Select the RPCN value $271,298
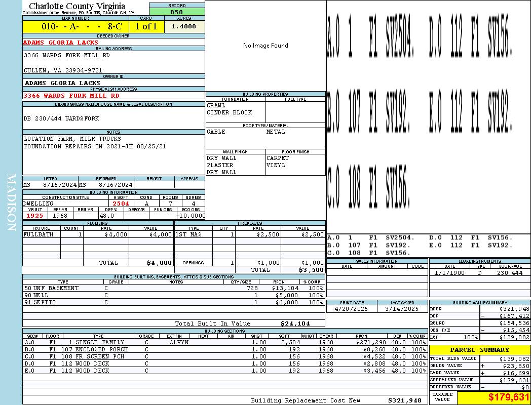The image size is (532, 405). [371, 342]
